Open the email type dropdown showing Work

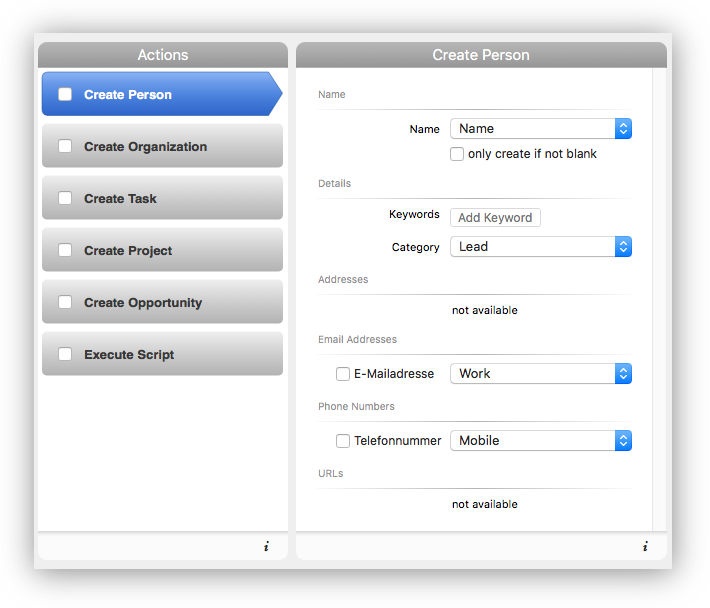tap(541, 373)
